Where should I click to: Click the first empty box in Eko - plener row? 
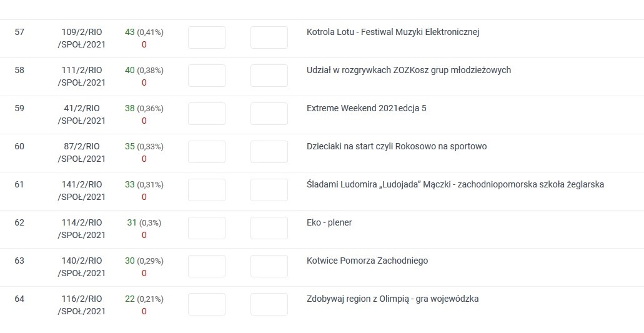tap(207, 228)
